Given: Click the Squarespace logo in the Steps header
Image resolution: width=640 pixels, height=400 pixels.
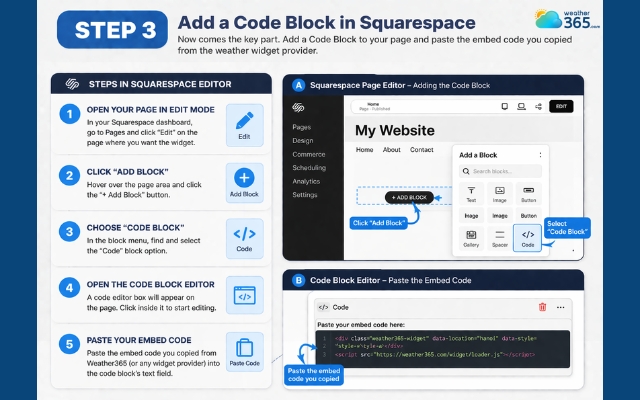Looking at the screenshot, I should [x=72, y=84].
